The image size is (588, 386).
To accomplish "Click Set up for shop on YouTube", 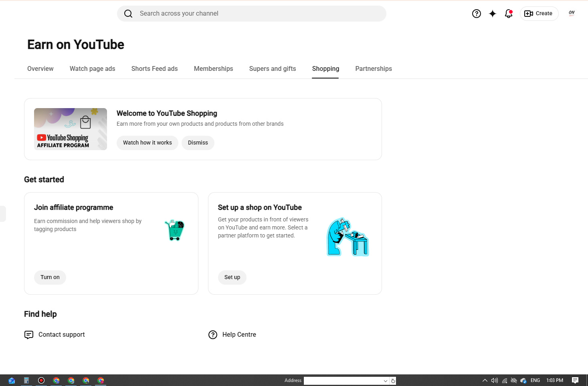I will [232, 277].
